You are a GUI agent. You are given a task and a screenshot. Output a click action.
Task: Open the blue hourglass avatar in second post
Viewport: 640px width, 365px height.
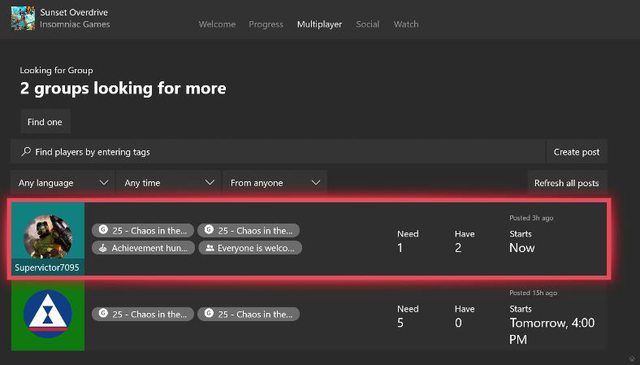click(x=48, y=315)
